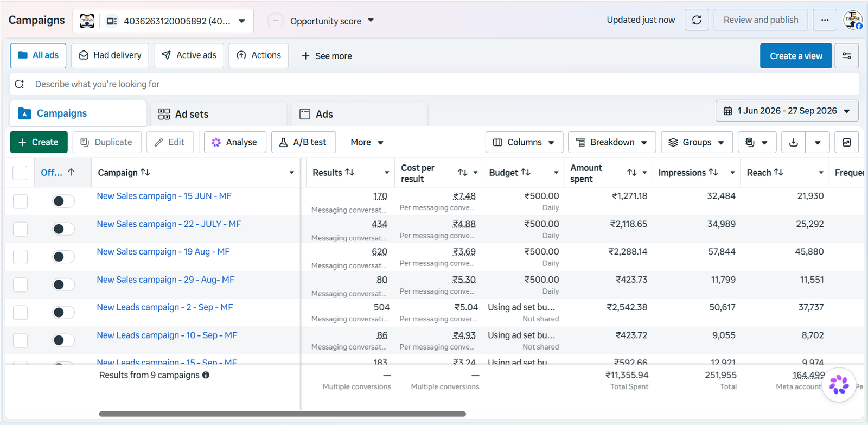Select checkbox for 15 JUN - MF campaign
The height and width of the screenshot is (425, 868).
click(20, 201)
